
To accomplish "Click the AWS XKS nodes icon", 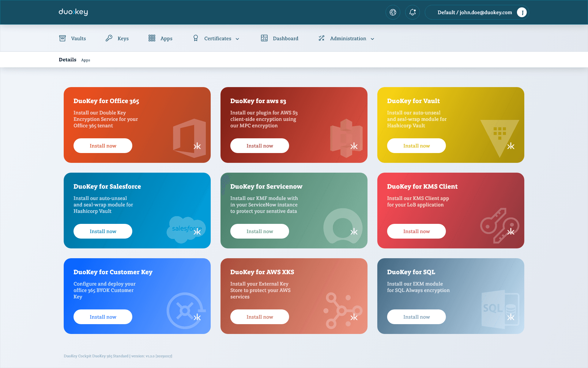I will point(343,311).
